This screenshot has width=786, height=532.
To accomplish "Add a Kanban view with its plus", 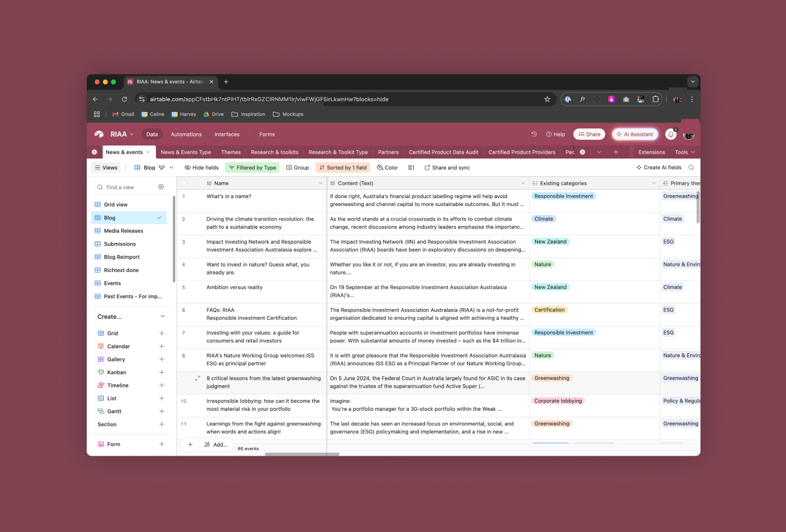I will click(161, 373).
